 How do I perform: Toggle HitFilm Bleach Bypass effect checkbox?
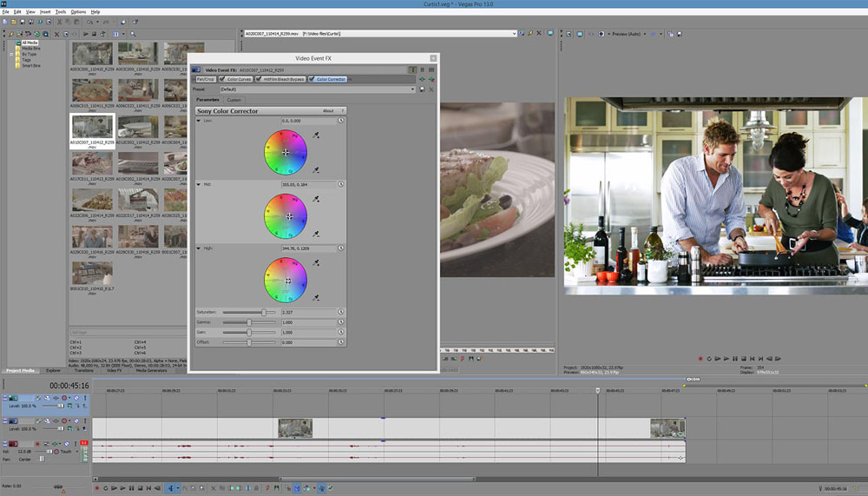[x=259, y=79]
